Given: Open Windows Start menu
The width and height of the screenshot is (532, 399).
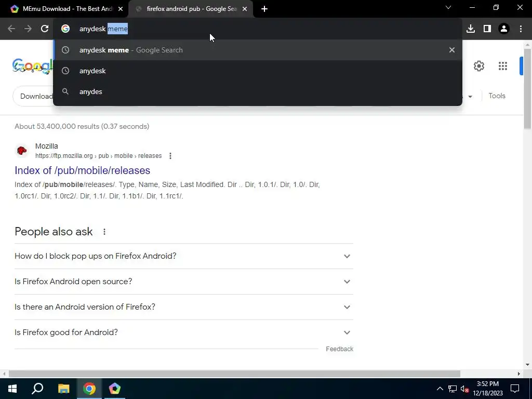Looking at the screenshot, I should (x=12, y=389).
